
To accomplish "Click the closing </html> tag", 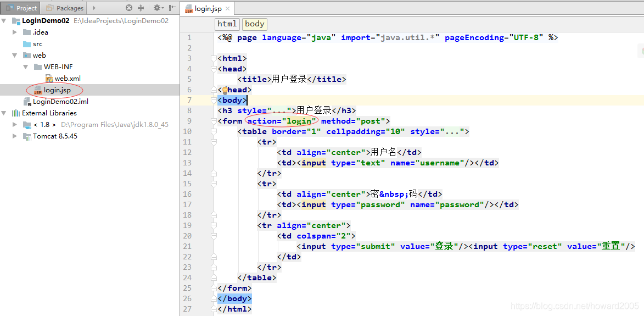I will tap(234, 309).
